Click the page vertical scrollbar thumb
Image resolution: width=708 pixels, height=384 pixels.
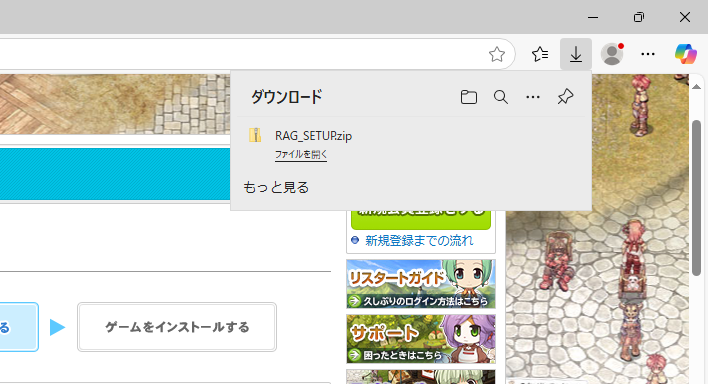tap(696, 198)
